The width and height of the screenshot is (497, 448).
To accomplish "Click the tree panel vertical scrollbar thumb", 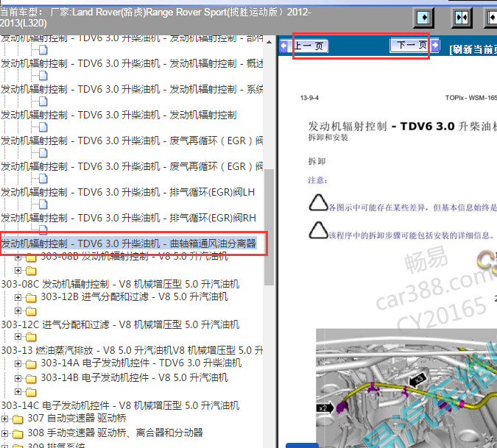I will coord(269,227).
